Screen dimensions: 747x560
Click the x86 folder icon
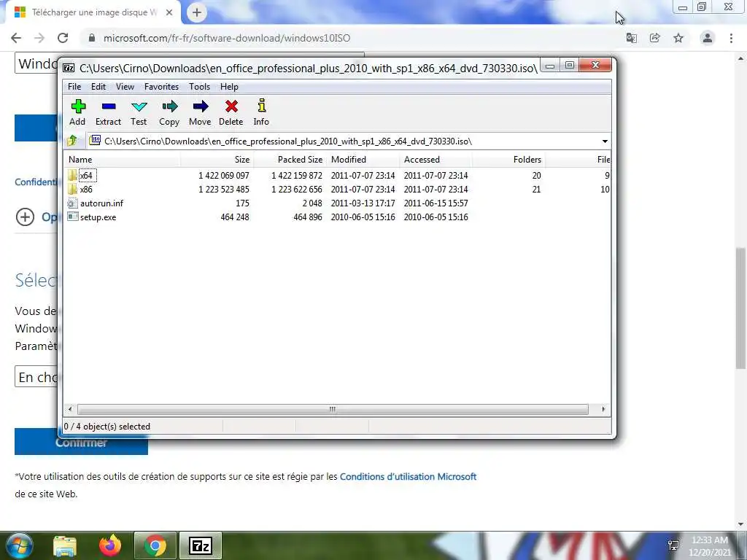tap(72, 189)
